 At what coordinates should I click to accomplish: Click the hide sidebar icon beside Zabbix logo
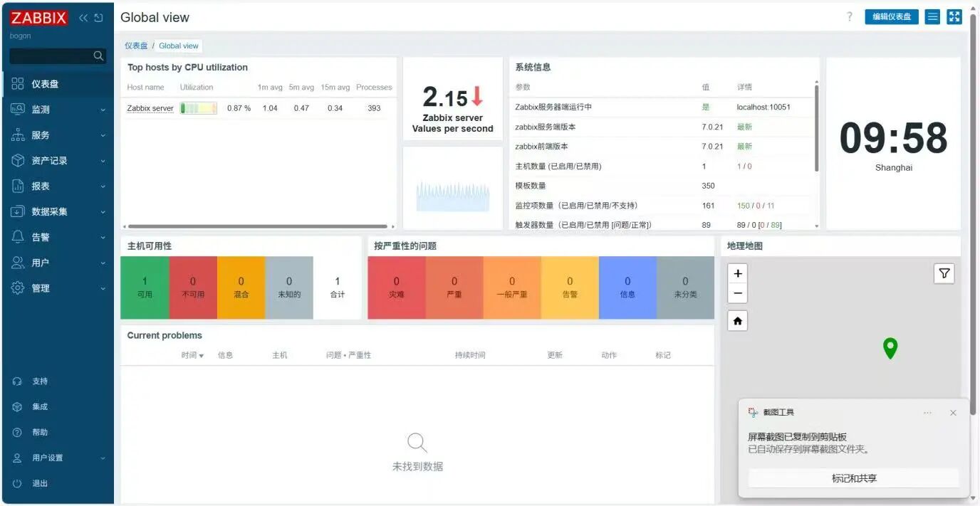[x=99, y=18]
